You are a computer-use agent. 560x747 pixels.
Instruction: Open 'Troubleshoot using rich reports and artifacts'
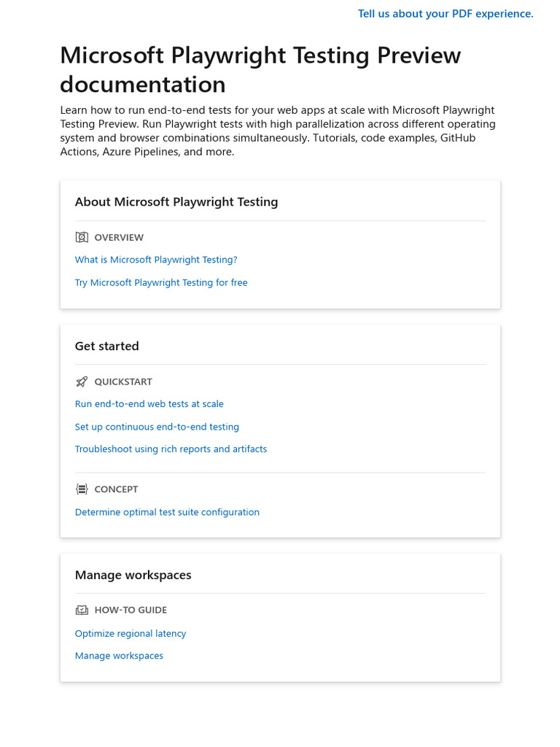(171, 449)
